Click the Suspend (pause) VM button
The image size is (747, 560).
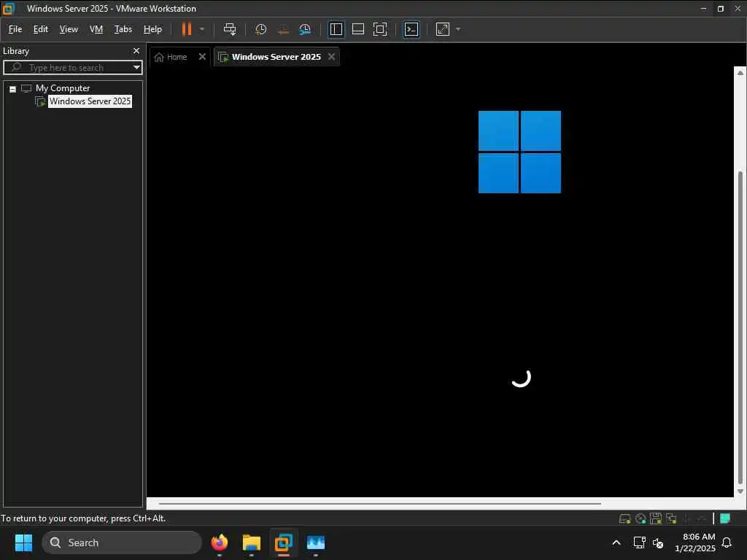tap(186, 29)
